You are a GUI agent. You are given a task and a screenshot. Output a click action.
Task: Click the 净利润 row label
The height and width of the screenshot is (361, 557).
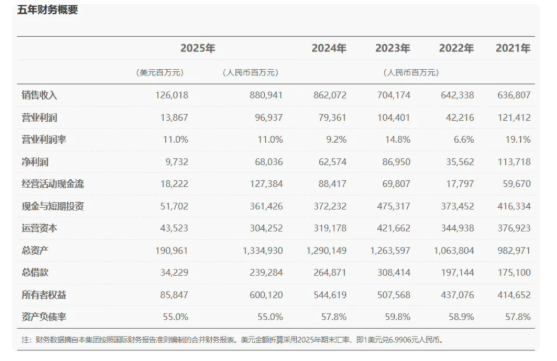pyautogui.click(x=35, y=162)
